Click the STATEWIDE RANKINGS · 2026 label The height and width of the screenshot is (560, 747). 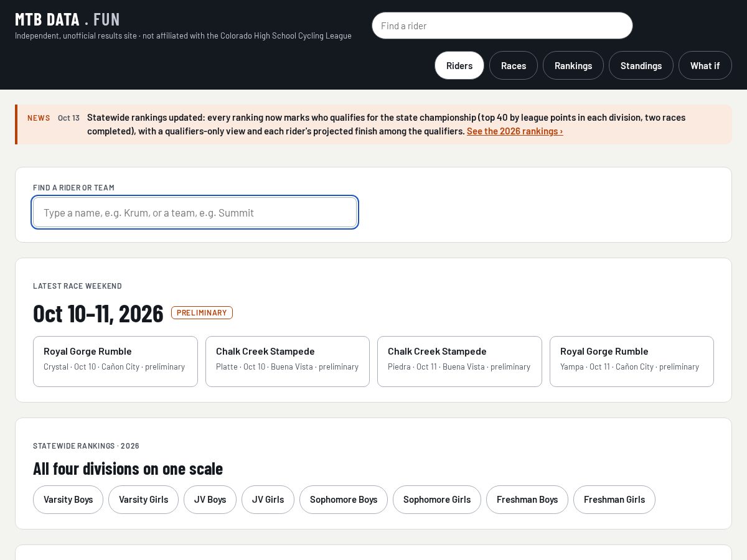coord(86,446)
